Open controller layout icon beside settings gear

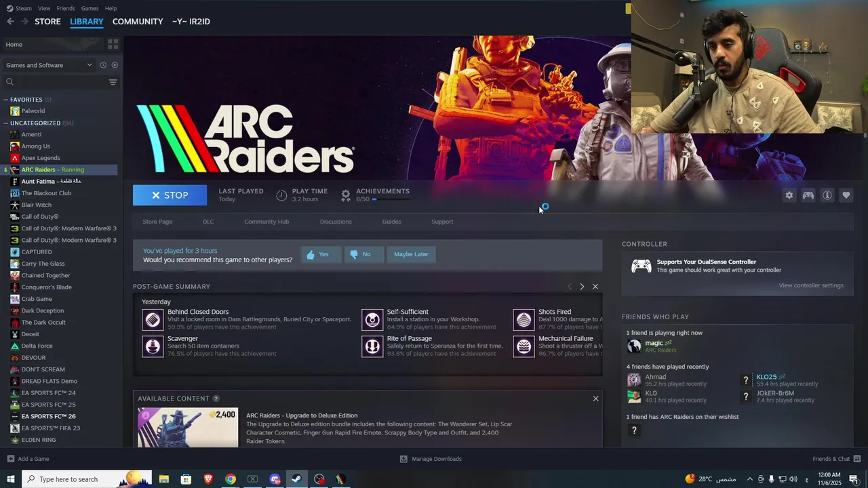(808, 195)
